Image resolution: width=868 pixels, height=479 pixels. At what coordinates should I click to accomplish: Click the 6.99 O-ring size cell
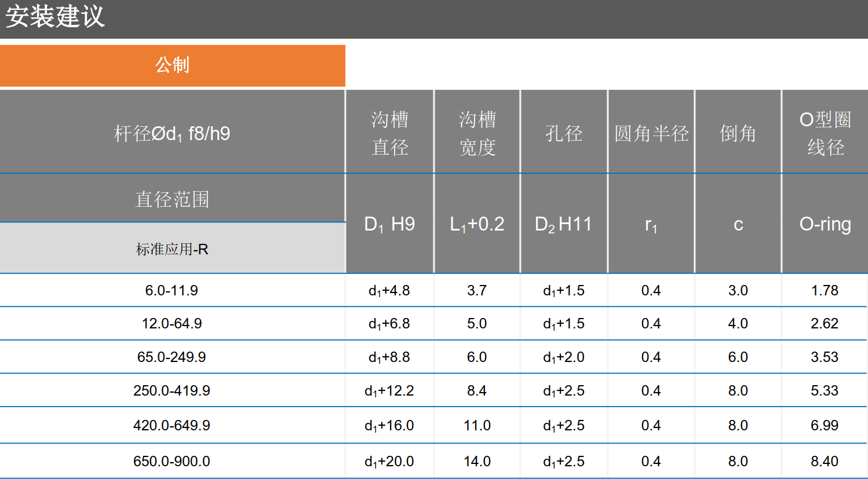click(825, 426)
